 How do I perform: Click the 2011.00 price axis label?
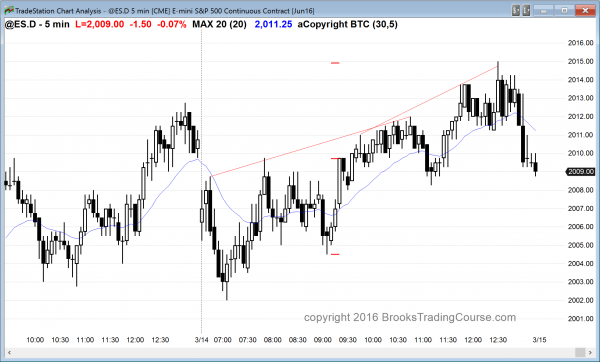tap(580, 135)
